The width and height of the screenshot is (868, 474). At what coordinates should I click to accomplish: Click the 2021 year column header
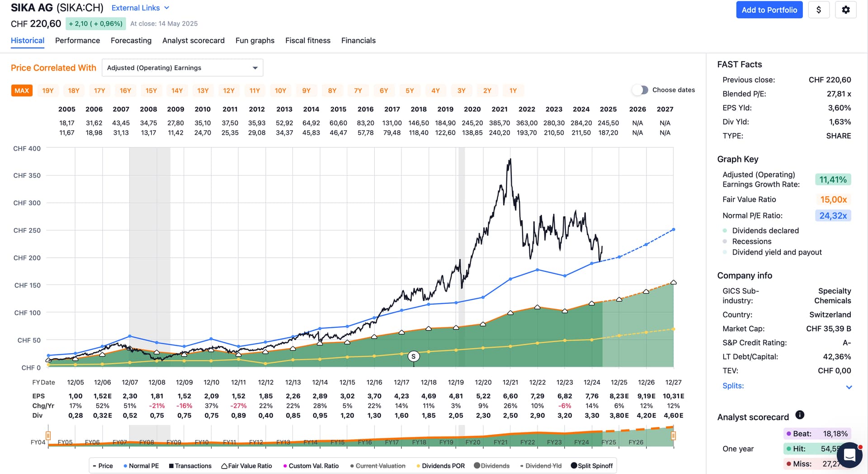(499, 109)
